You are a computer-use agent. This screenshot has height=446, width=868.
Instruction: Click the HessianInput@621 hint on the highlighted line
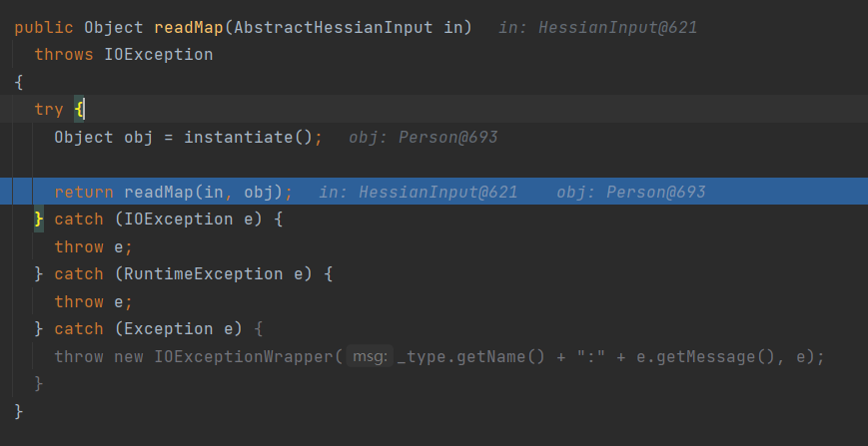tap(437, 192)
